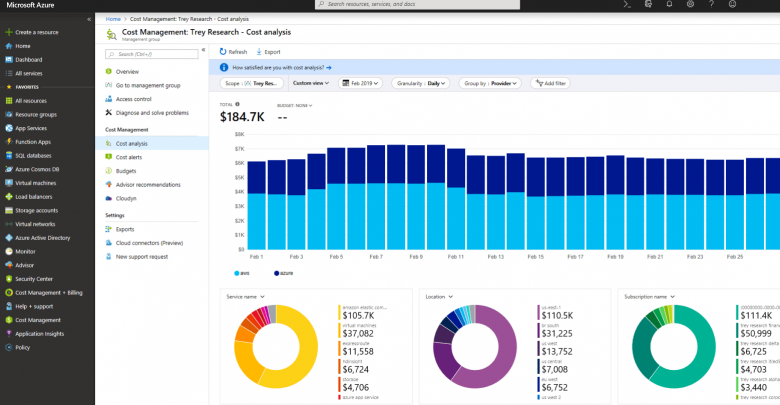Screen dimensions: 780x405
Task: Select Cost analysis menu item
Action: coord(152,143)
